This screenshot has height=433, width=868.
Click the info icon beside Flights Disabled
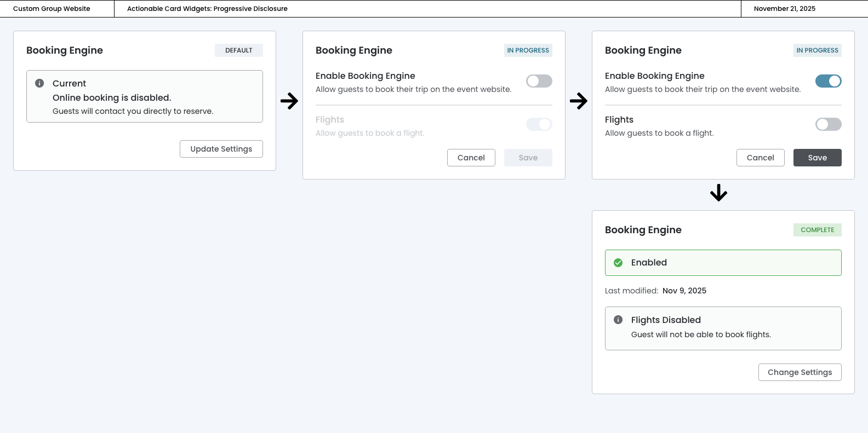click(618, 320)
